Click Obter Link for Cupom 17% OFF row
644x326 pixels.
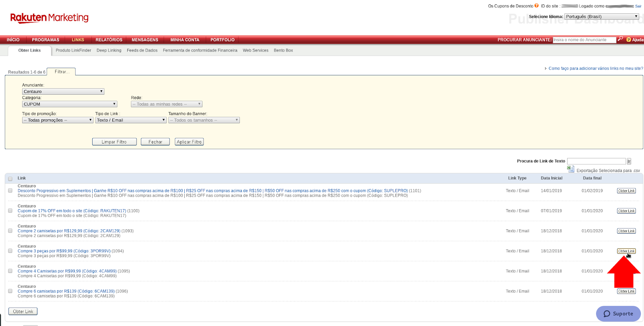tap(626, 211)
